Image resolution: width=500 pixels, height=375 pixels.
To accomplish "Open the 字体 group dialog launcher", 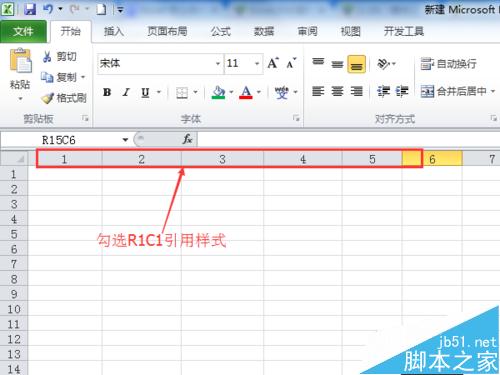I will coord(296,118).
